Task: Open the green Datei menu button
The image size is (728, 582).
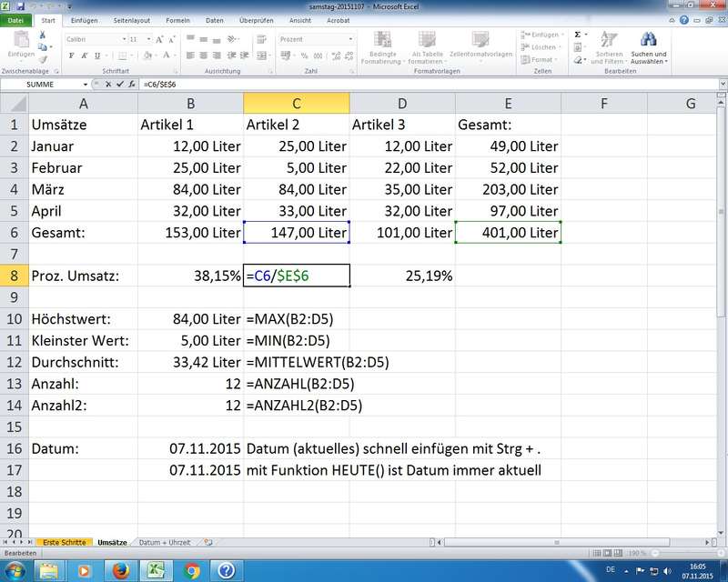Action: pos(16,19)
